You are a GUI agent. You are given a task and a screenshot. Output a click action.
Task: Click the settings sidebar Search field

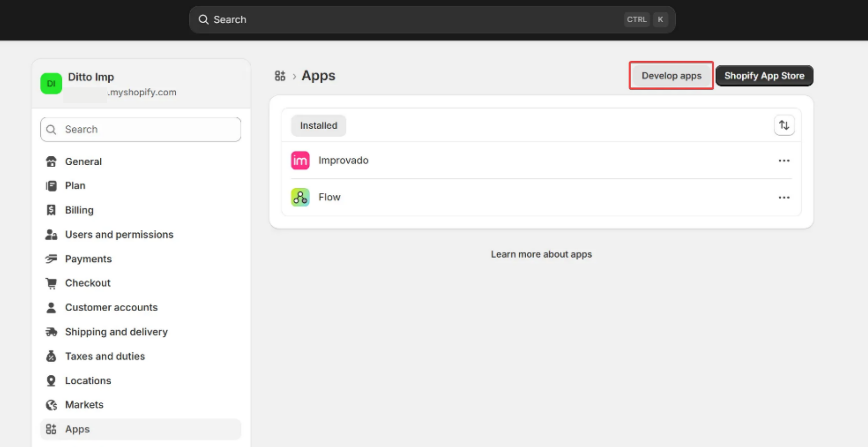point(141,130)
